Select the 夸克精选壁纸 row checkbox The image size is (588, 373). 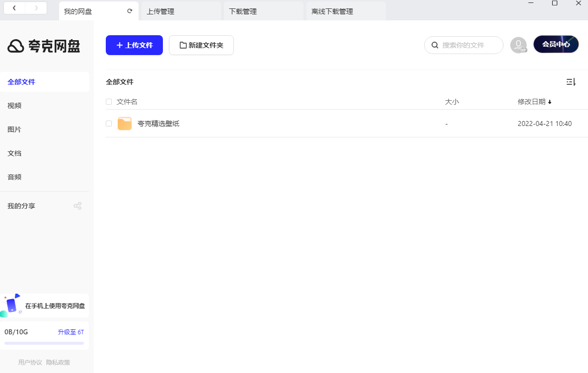pyautogui.click(x=109, y=123)
